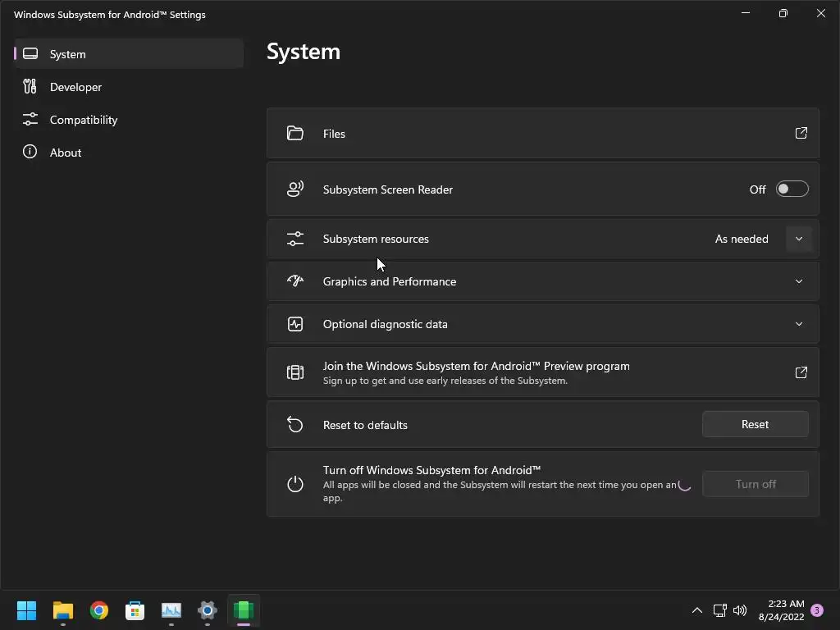Open File Explorer from the taskbar
840x630 pixels.
tap(62, 610)
